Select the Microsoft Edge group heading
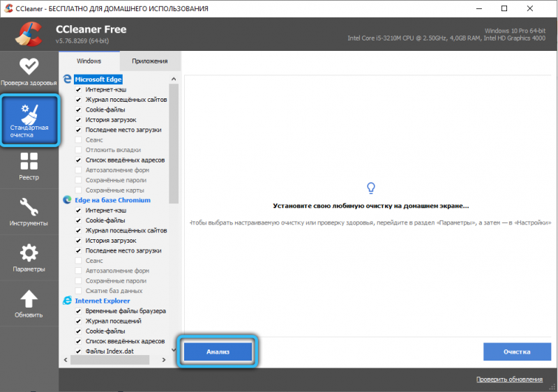The width and height of the screenshot is (558, 392). (x=98, y=80)
